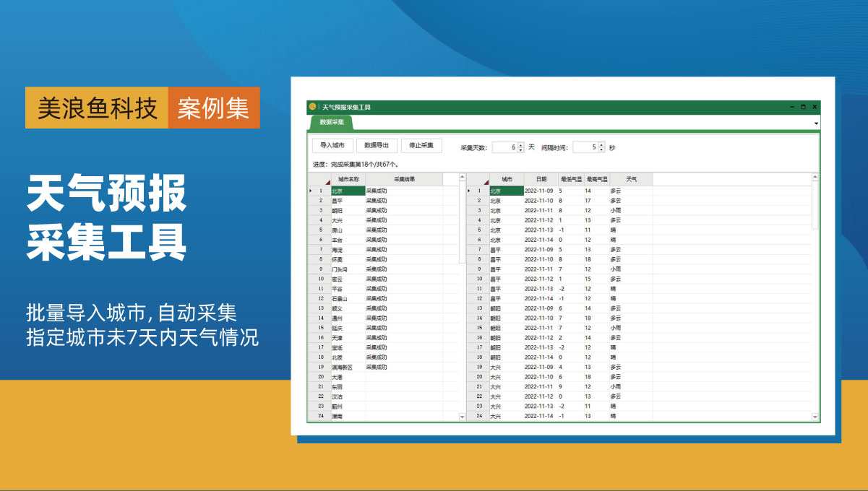Click the 导入城市 button
868x491 pixels.
332,146
